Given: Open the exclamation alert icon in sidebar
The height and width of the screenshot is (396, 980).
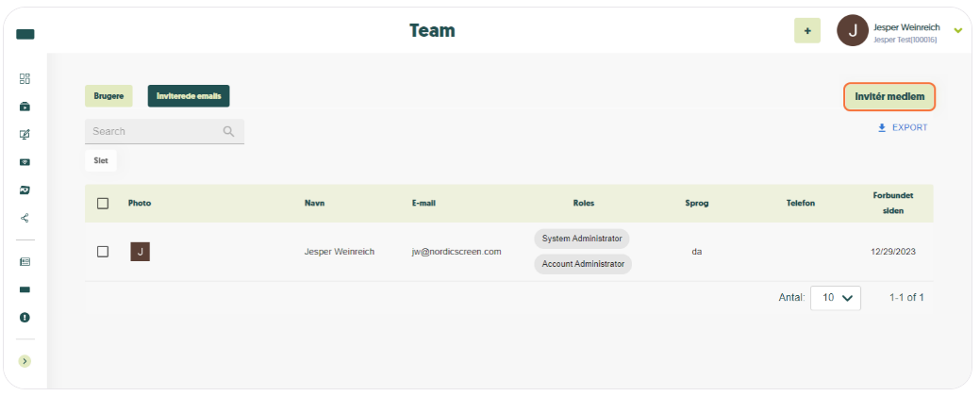Looking at the screenshot, I should pos(25,318).
